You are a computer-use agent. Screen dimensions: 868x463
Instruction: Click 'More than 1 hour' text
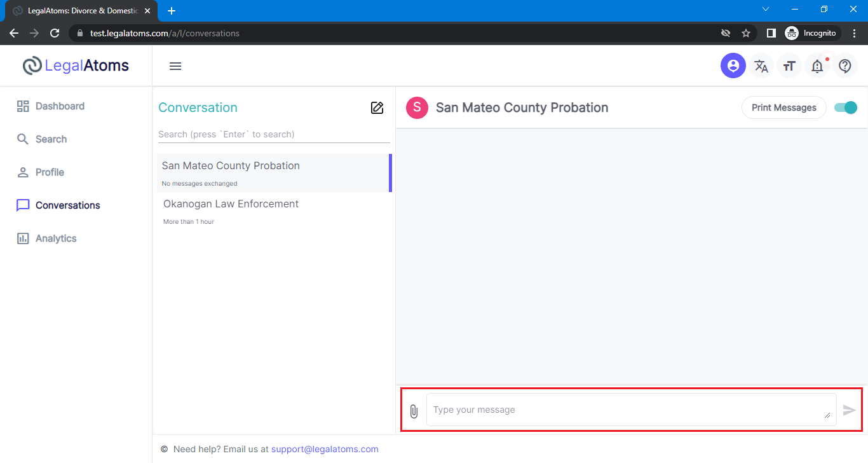point(189,222)
